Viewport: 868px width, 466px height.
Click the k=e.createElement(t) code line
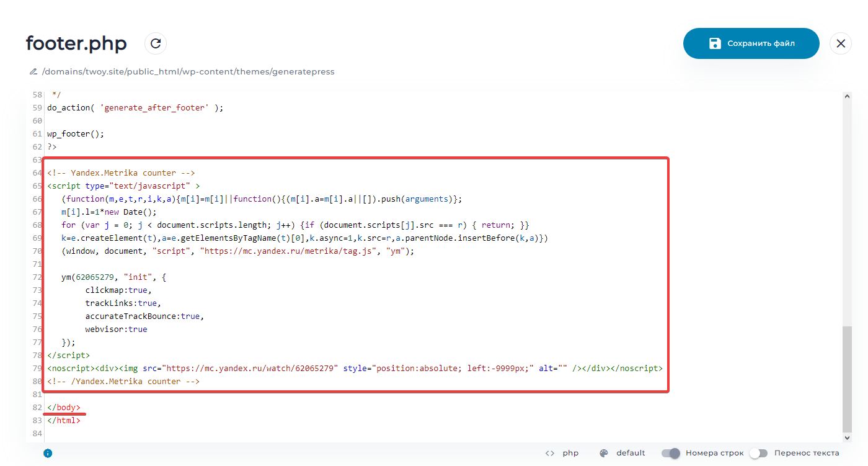click(x=304, y=238)
